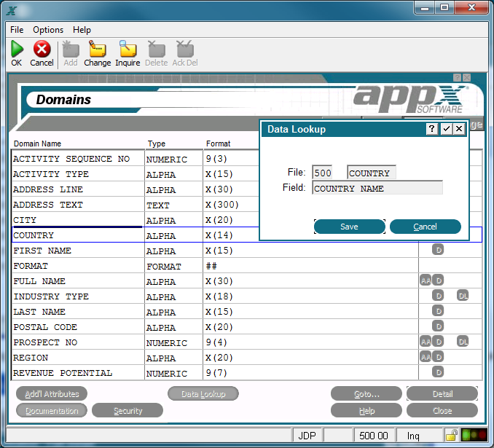Click the Ack Del toolbar icon
494x448 pixels.
click(185, 49)
